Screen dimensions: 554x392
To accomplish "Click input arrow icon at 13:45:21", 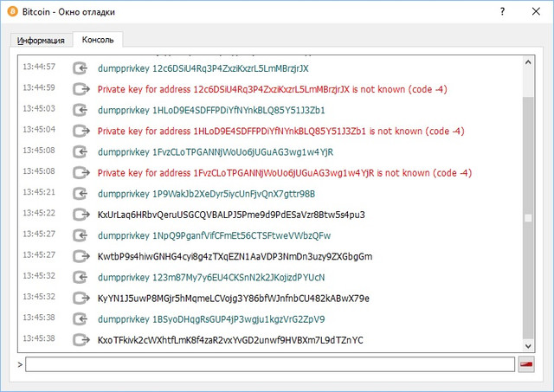I will coord(81,194).
